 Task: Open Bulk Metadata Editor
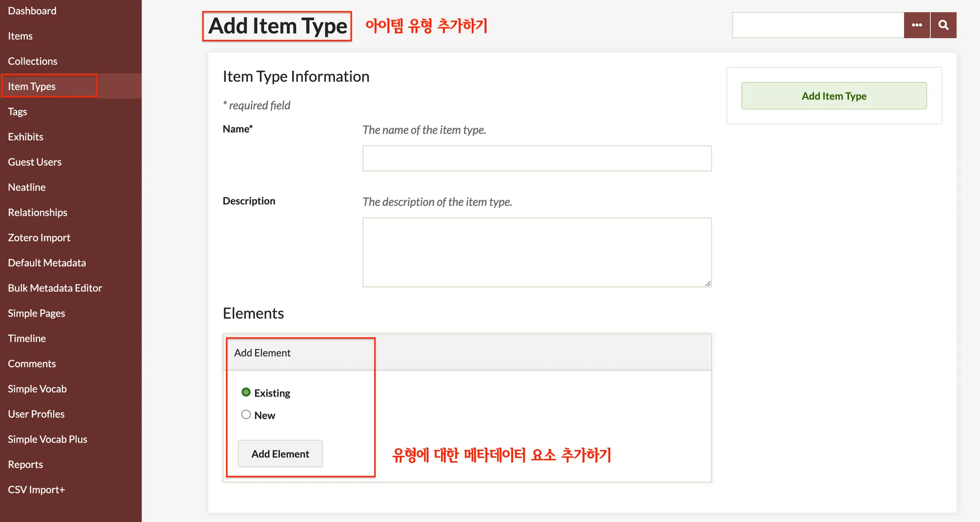[55, 288]
